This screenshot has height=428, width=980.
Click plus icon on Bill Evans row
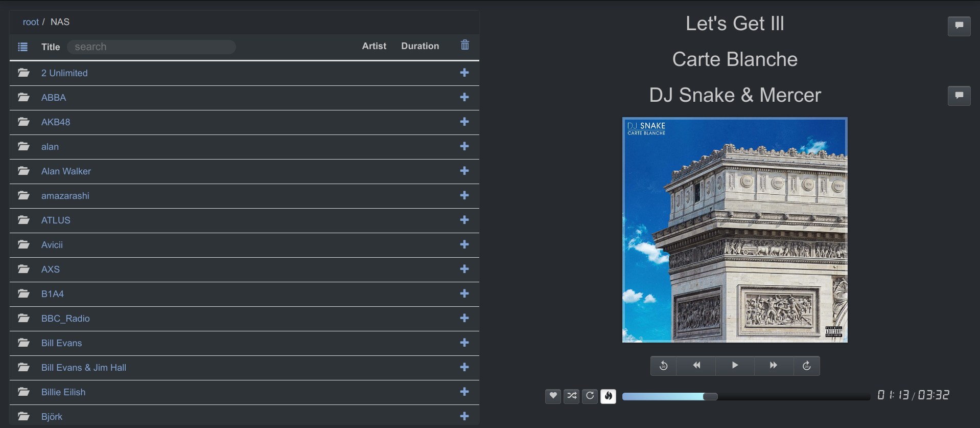tap(464, 343)
